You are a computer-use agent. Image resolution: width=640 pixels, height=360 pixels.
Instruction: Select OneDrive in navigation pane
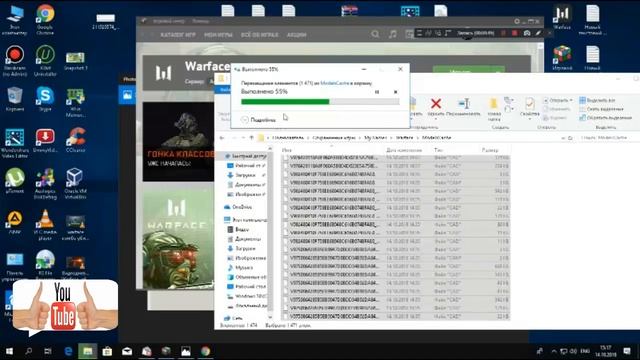238,207
